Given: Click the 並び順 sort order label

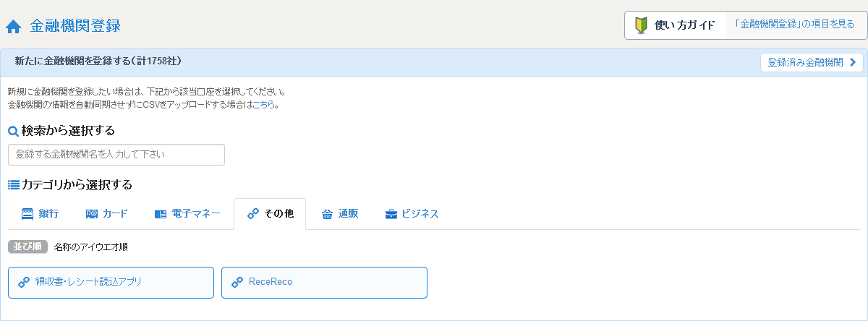Looking at the screenshot, I should coord(27,247).
